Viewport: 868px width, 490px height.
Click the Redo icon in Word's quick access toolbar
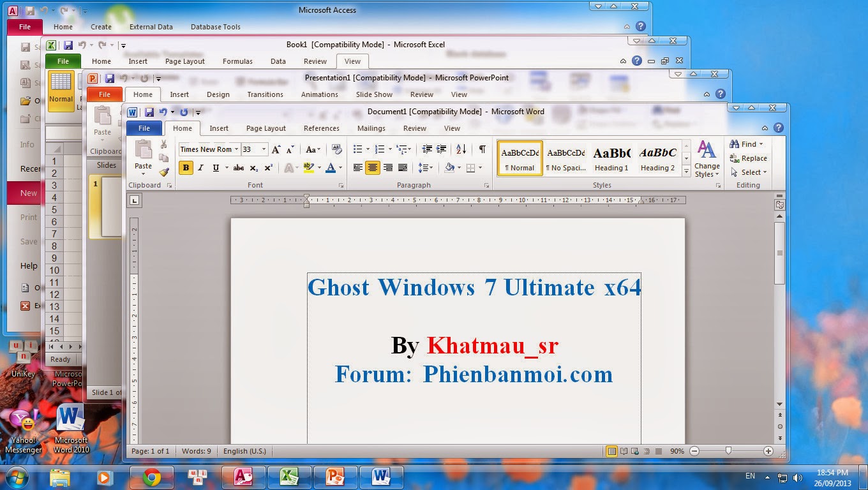[x=184, y=112]
